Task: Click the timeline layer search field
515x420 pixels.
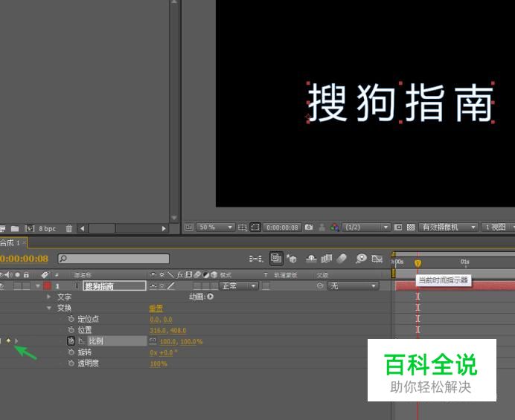Action: 114,259
